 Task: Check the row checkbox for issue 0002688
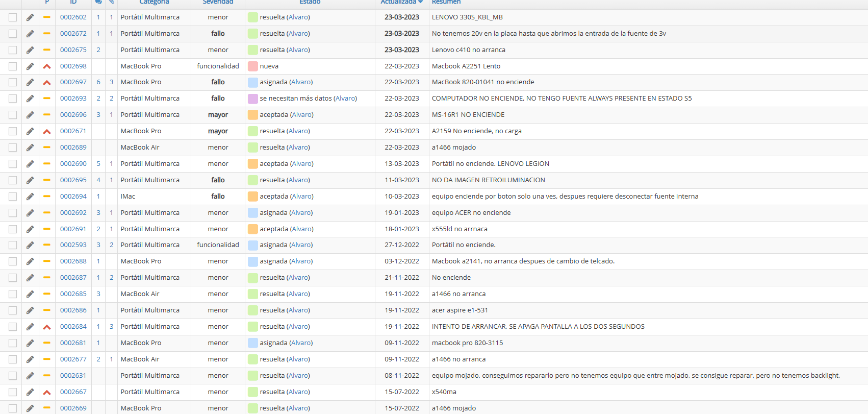tap(13, 261)
